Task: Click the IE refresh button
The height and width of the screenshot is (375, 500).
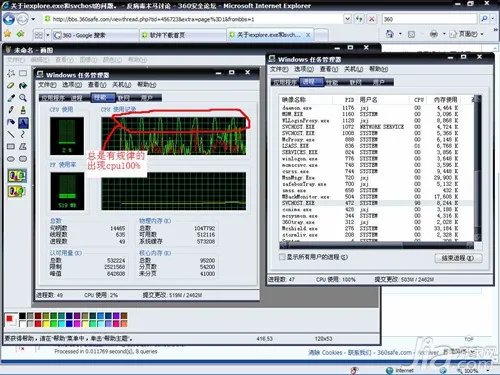Action: coord(359,19)
